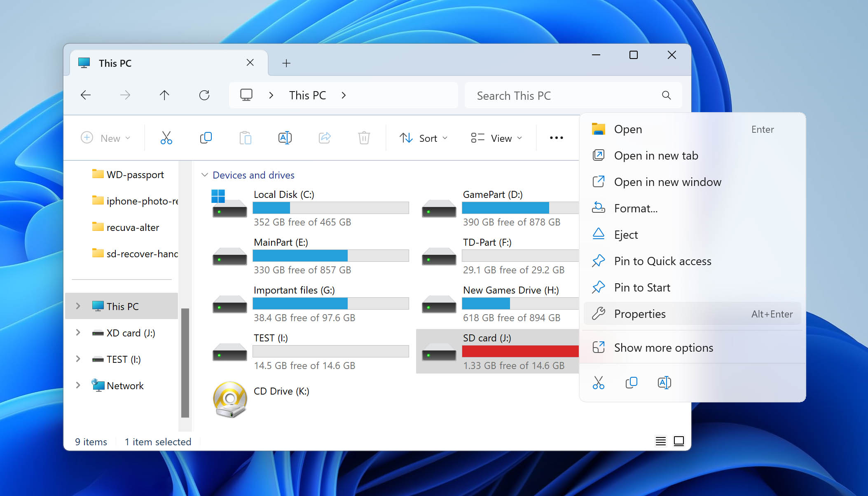The height and width of the screenshot is (496, 868).
Task: Expand the TEST (I:) tree item
Action: pos(77,359)
